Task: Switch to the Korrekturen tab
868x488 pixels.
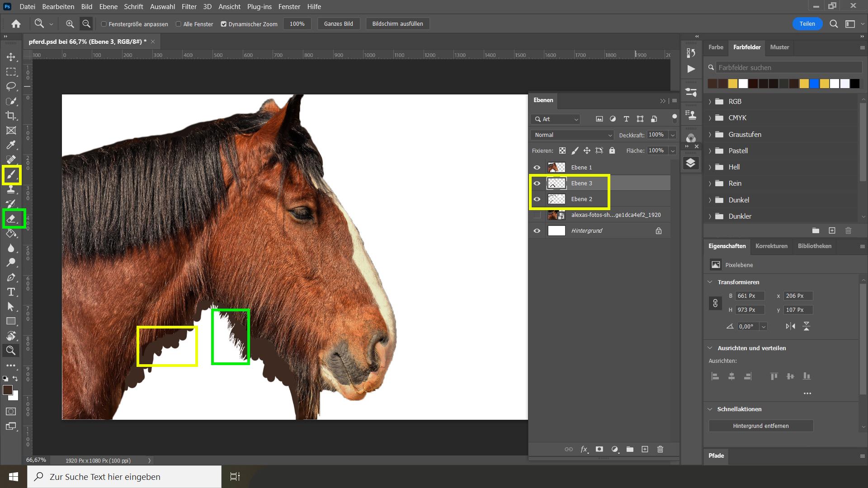Action: point(771,246)
